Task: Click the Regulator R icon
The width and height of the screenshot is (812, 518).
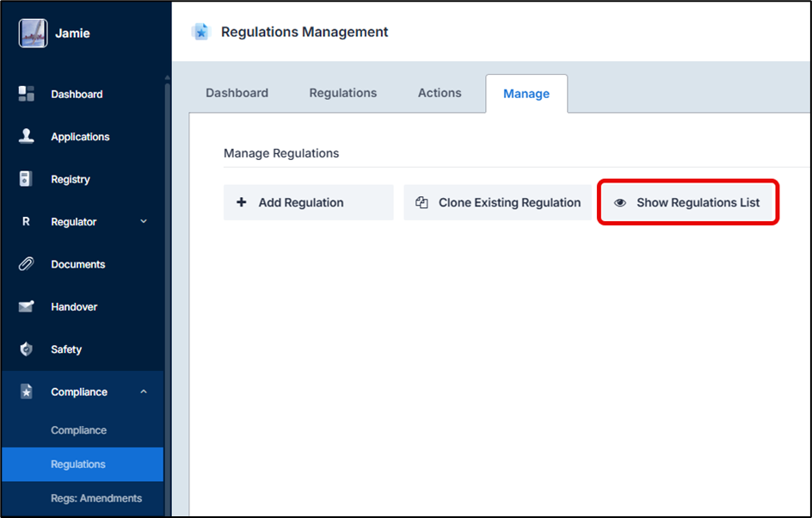Action: tap(26, 222)
